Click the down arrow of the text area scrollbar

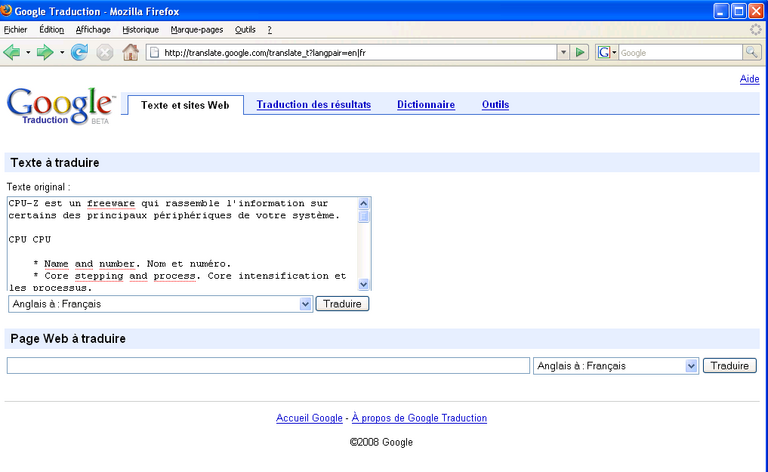coord(363,284)
